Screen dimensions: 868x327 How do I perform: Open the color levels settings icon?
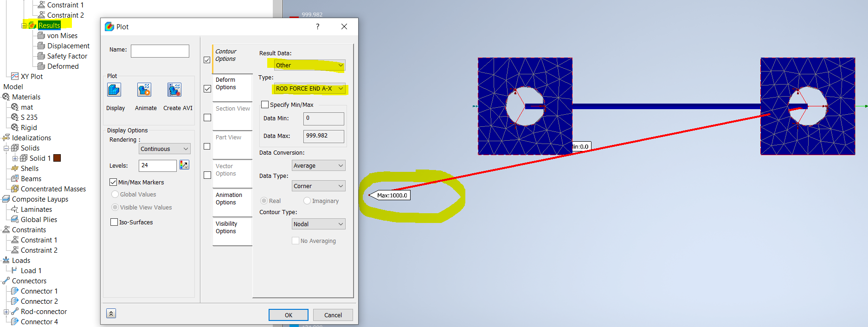[x=184, y=165]
